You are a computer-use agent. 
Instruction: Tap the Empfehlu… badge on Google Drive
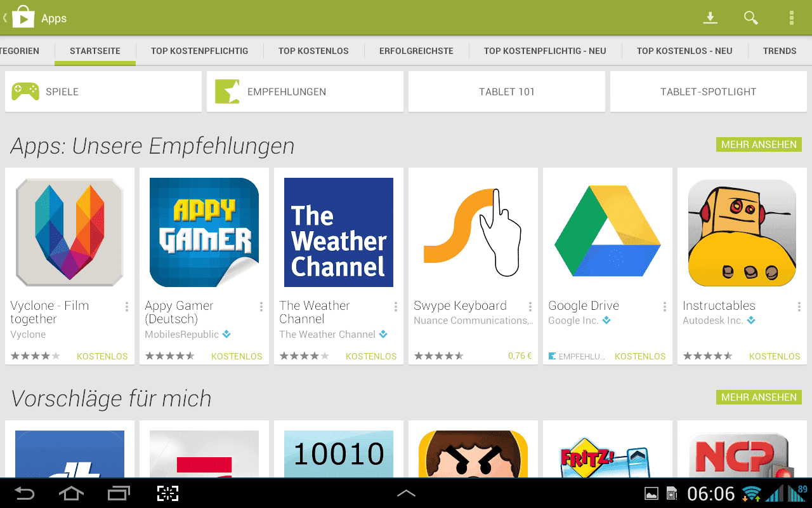click(x=577, y=356)
